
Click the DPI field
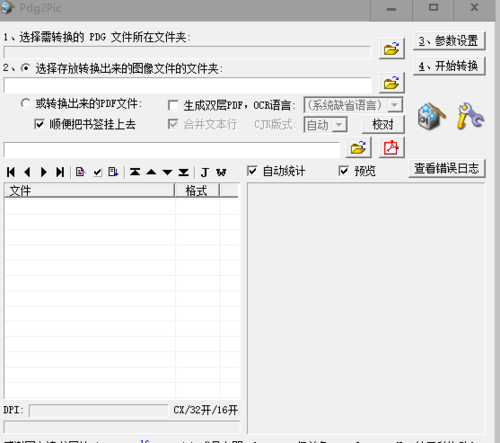click(x=98, y=410)
